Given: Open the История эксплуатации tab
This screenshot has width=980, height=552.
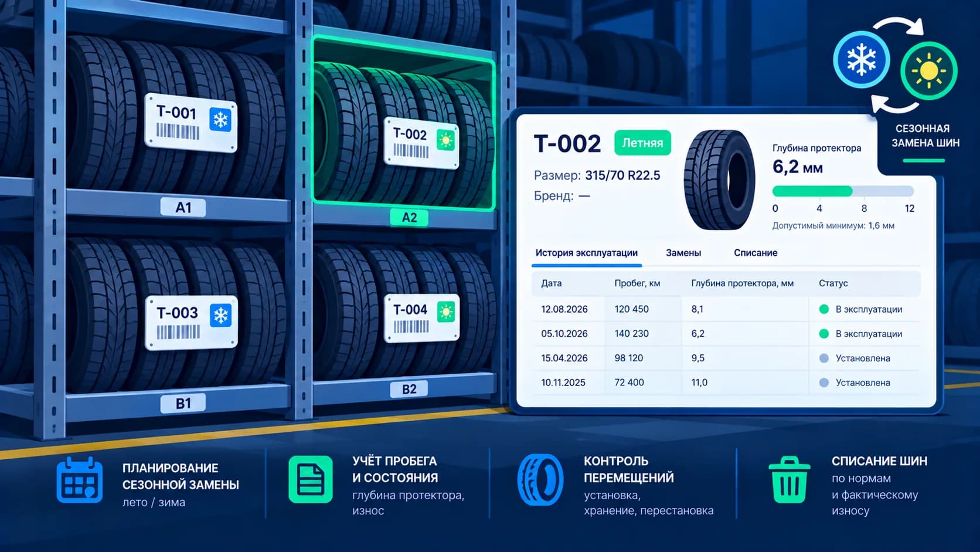Looking at the screenshot, I should click(x=586, y=253).
